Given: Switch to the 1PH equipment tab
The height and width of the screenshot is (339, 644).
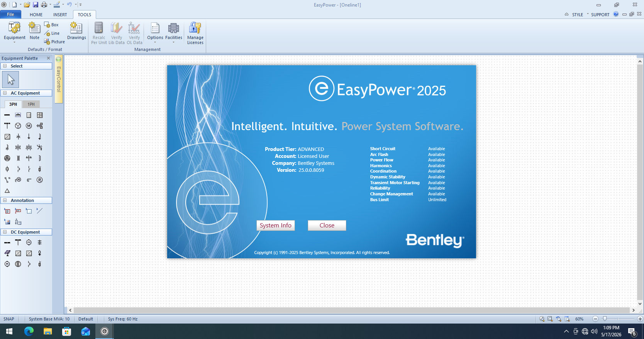Looking at the screenshot, I should pyautogui.click(x=31, y=104).
